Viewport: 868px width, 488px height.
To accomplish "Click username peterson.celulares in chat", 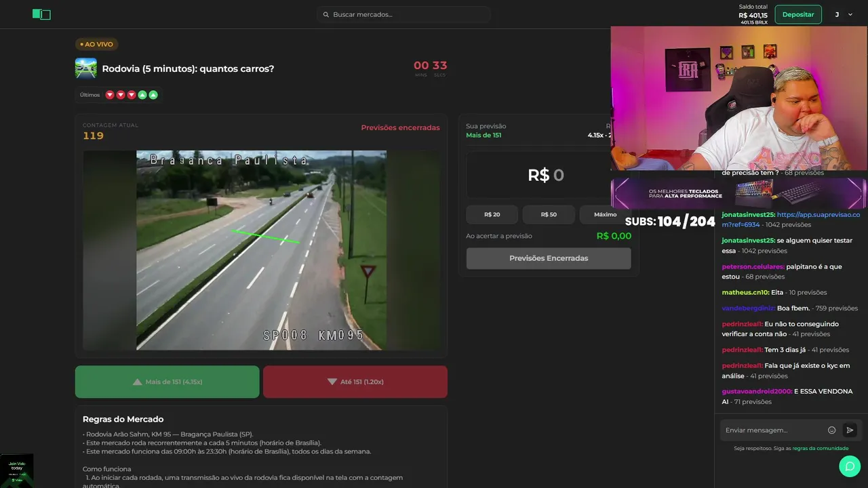I will (x=753, y=266).
